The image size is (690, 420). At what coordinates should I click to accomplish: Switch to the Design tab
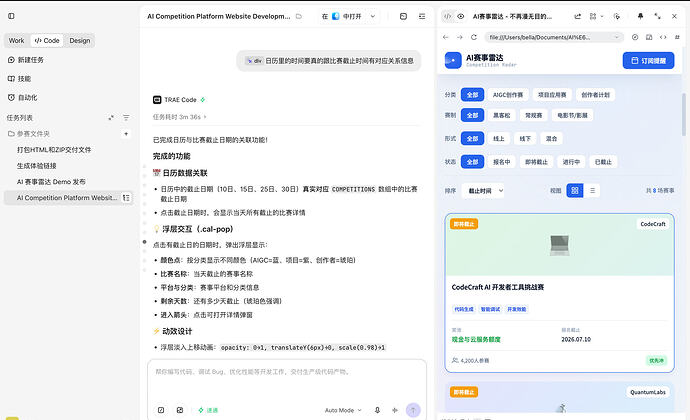click(x=80, y=41)
